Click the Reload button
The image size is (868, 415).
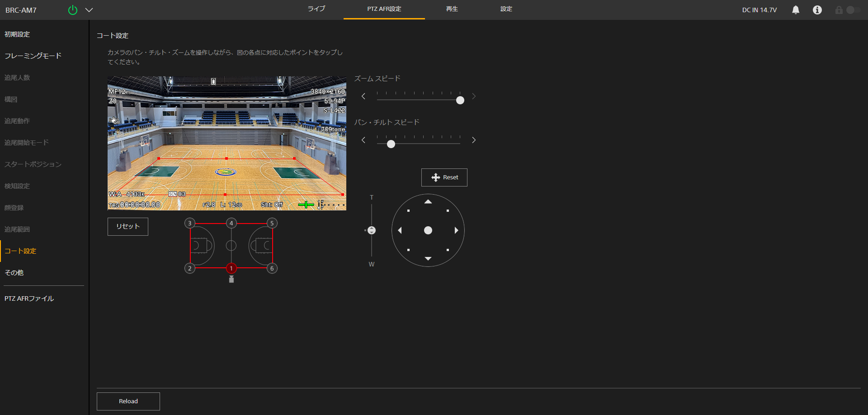pyautogui.click(x=128, y=401)
